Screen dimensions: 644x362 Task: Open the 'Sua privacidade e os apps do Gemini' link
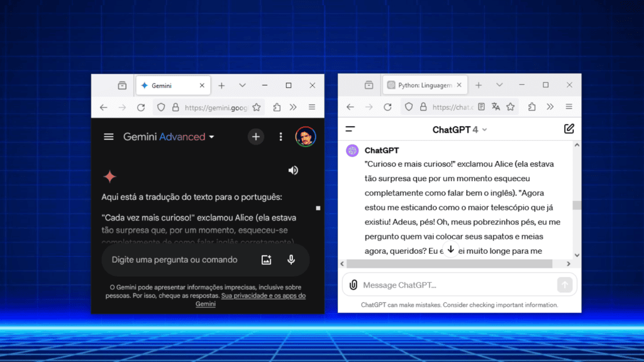click(x=264, y=295)
